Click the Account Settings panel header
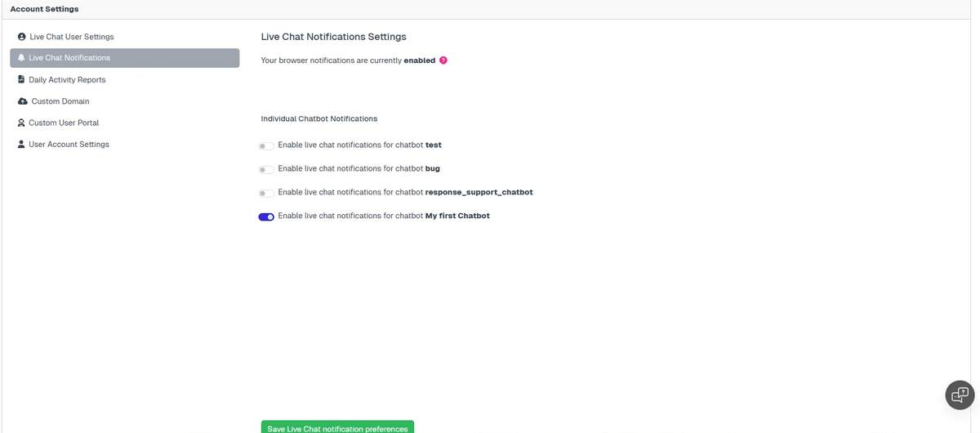Image resolution: width=980 pixels, height=433 pixels. click(x=44, y=9)
